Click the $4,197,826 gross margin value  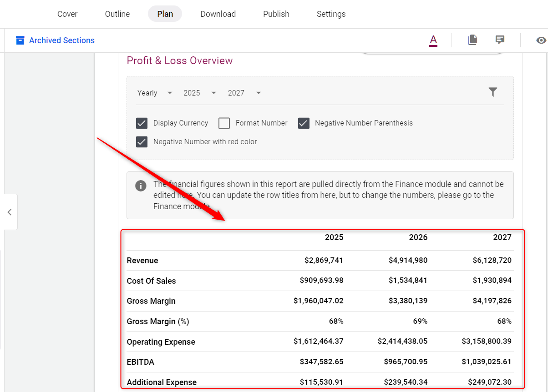click(x=492, y=301)
